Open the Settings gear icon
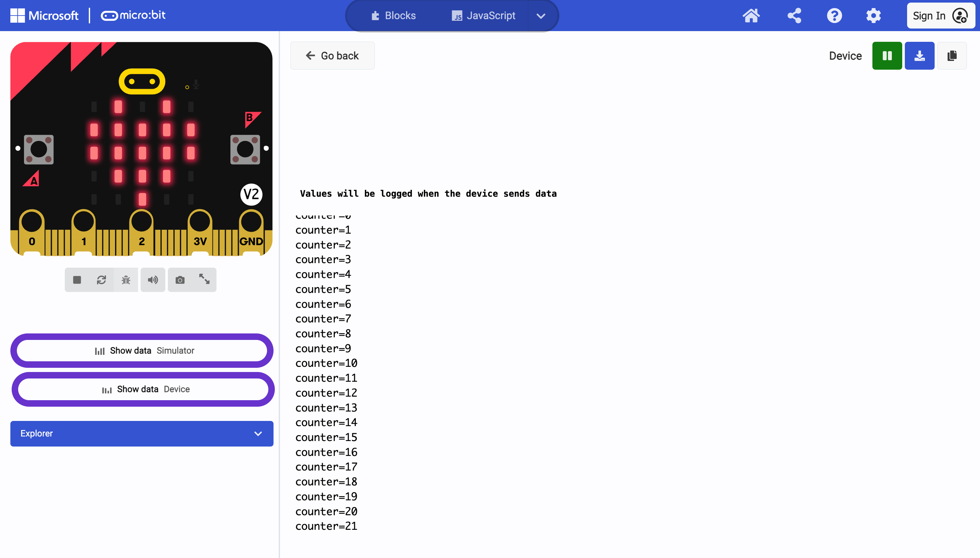 873,16
